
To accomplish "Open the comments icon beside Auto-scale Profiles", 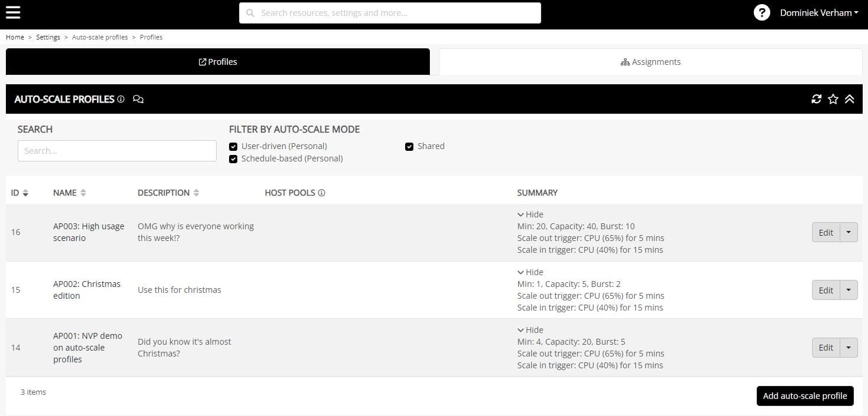I will pos(138,99).
